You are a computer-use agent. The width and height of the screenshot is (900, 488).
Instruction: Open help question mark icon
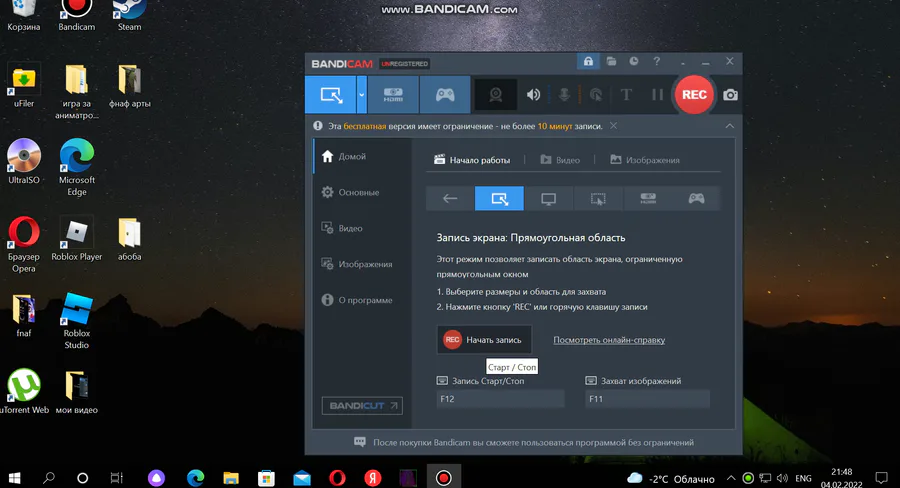click(657, 61)
